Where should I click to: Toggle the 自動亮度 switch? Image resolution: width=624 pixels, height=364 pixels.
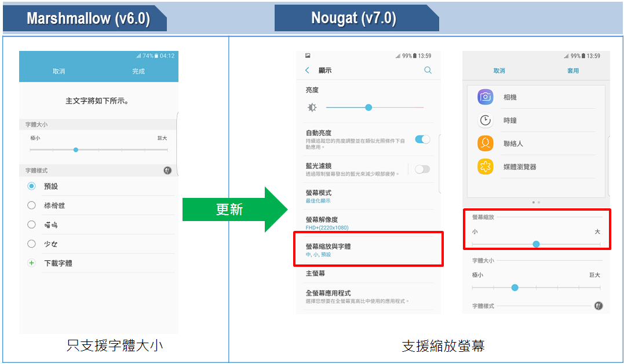422,139
